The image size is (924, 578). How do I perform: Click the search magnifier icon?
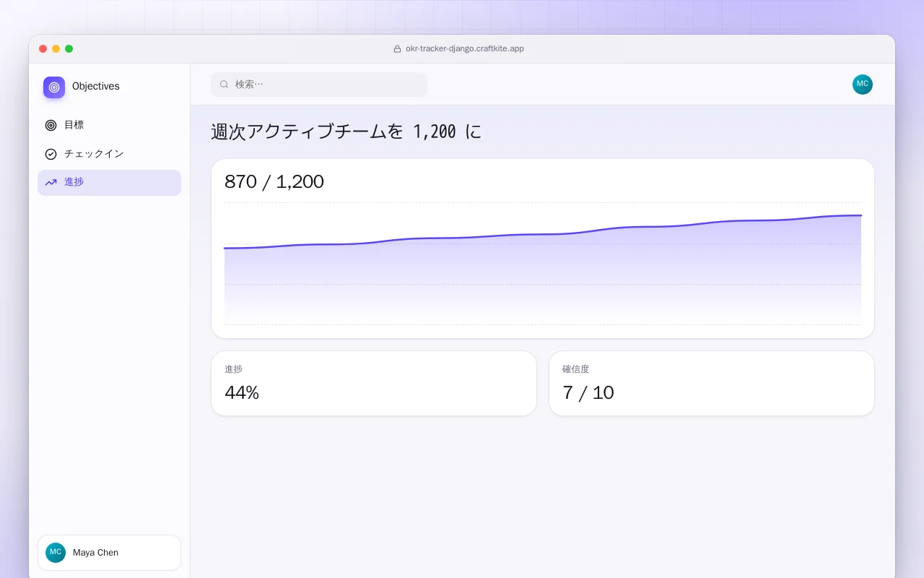point(225,85)
